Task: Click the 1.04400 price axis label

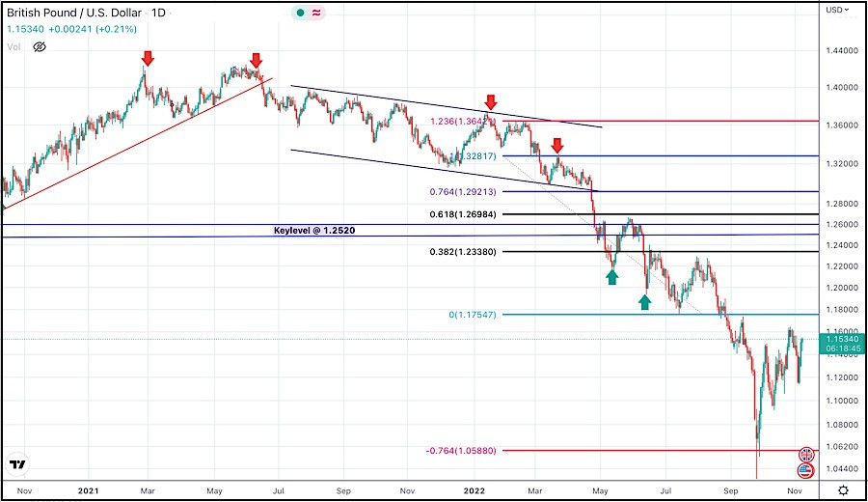Action: pos(842,469)
